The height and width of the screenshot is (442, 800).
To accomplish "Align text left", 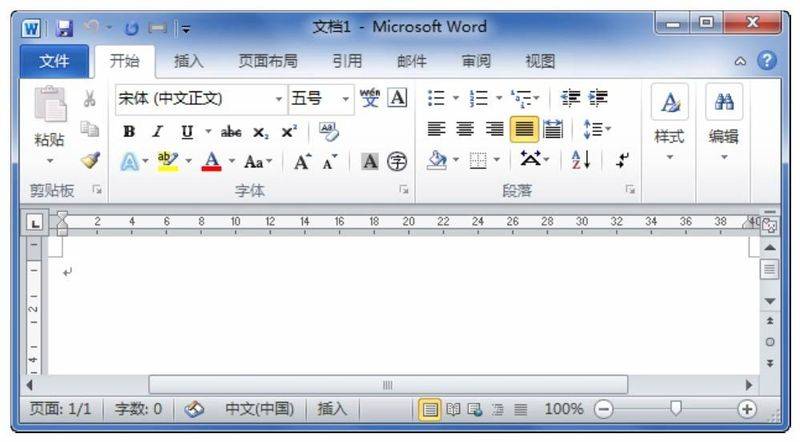I will 436,129.
